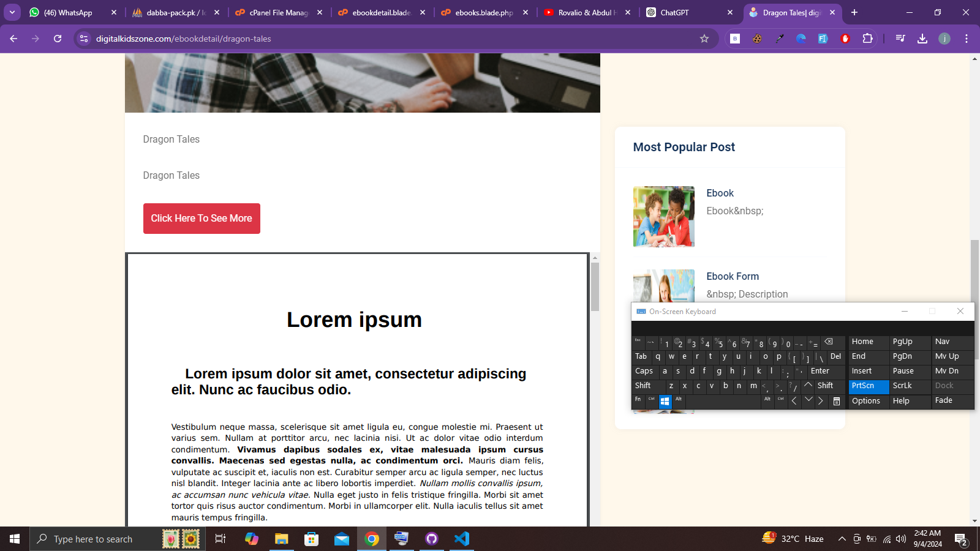Open the Chrome extensions puzzle icon
The image size is (980, 551).
(x=867, y=39)
